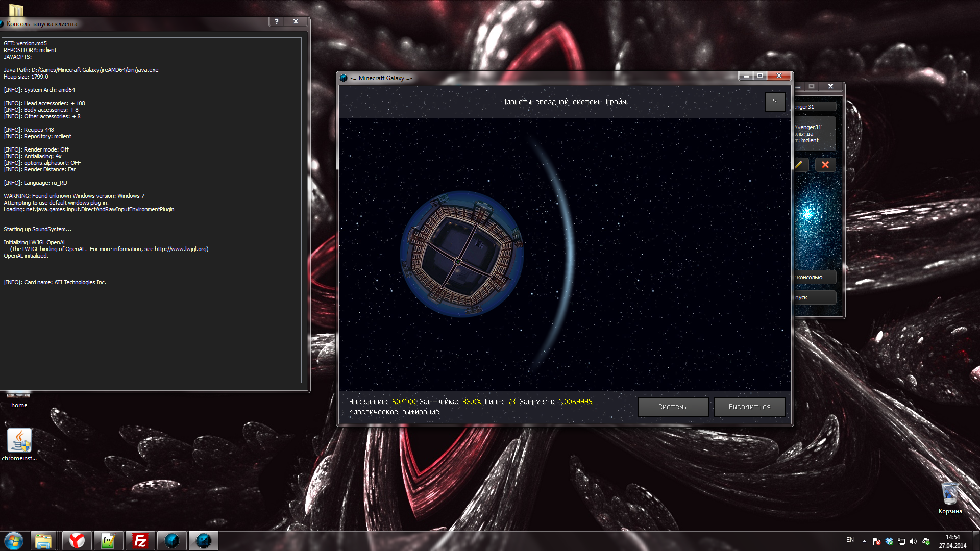Screen dimensions: 980x551
Task: Click the console line 'Starting up SoundSystem...'
Action: [38, 229]
